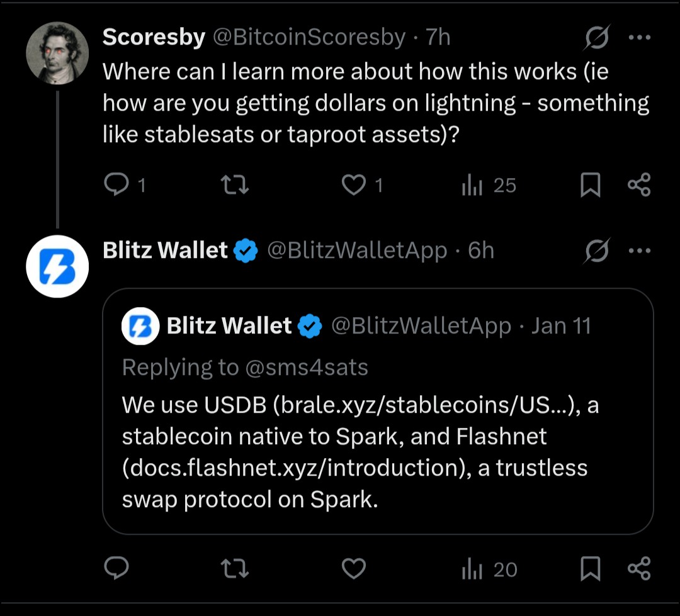Open @BitcoinScoresby handle link

[x=309, y=38]
